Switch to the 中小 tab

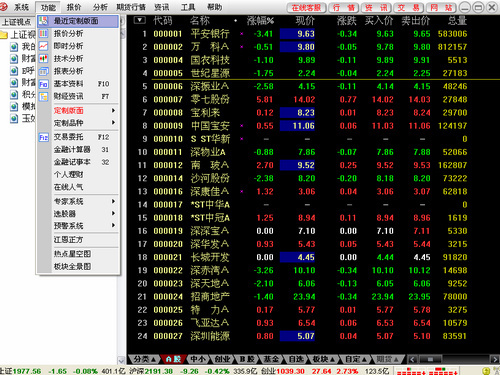click(198, 359)
